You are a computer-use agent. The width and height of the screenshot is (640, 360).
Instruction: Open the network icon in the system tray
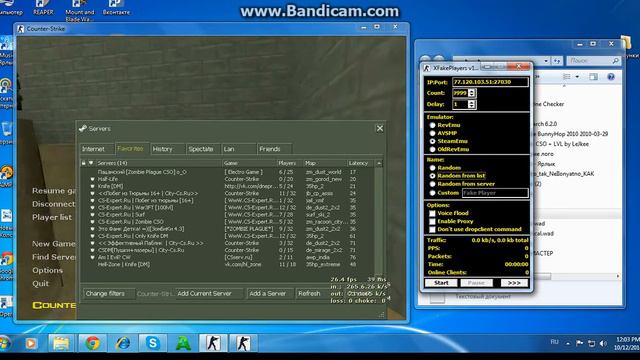591,344
